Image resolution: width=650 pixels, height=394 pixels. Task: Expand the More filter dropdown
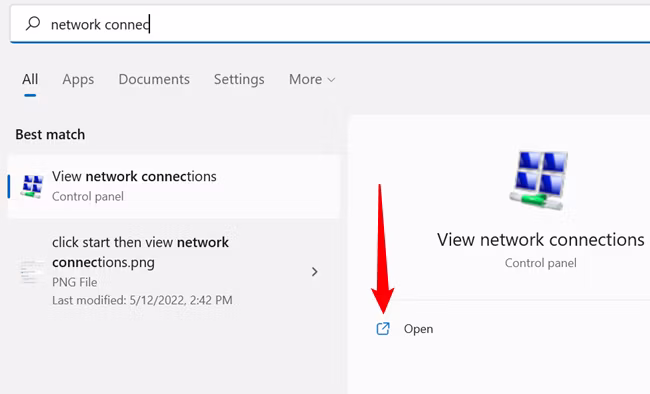[x=312, y=79]
